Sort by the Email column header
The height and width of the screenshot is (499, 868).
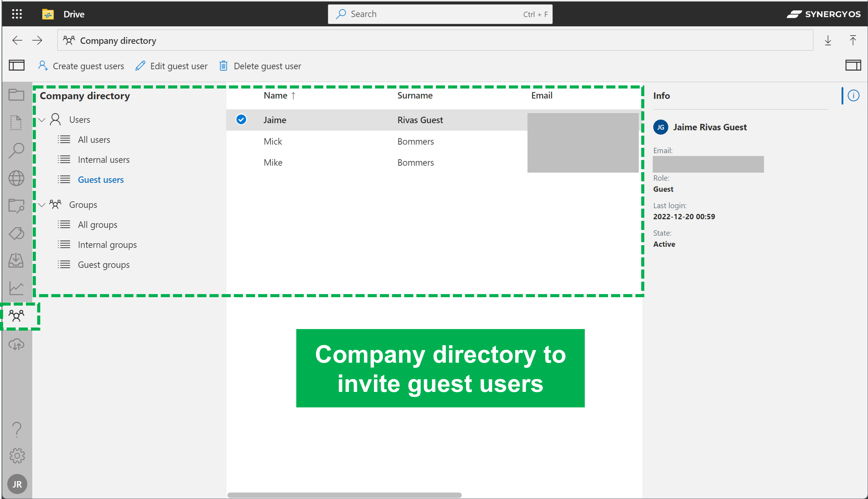[541, 95]
